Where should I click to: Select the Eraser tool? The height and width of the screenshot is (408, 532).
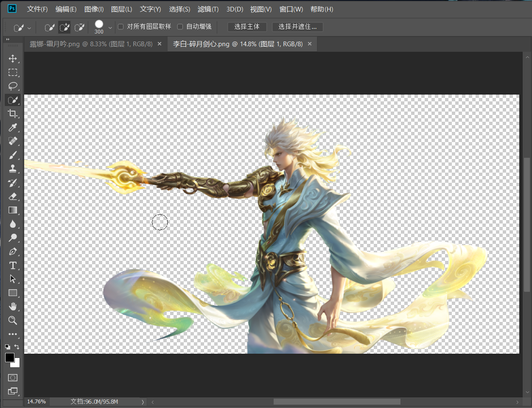coord(13,196)
